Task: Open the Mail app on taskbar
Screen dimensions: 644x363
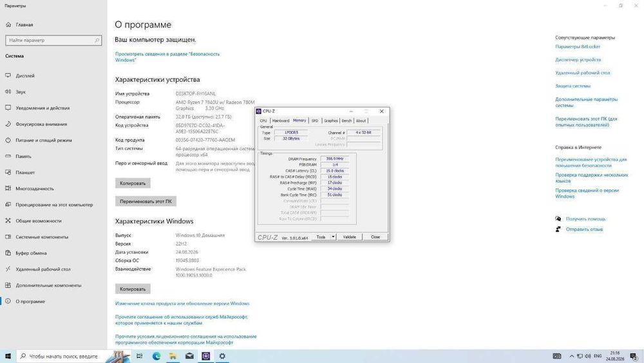Action: coord(189,356)
